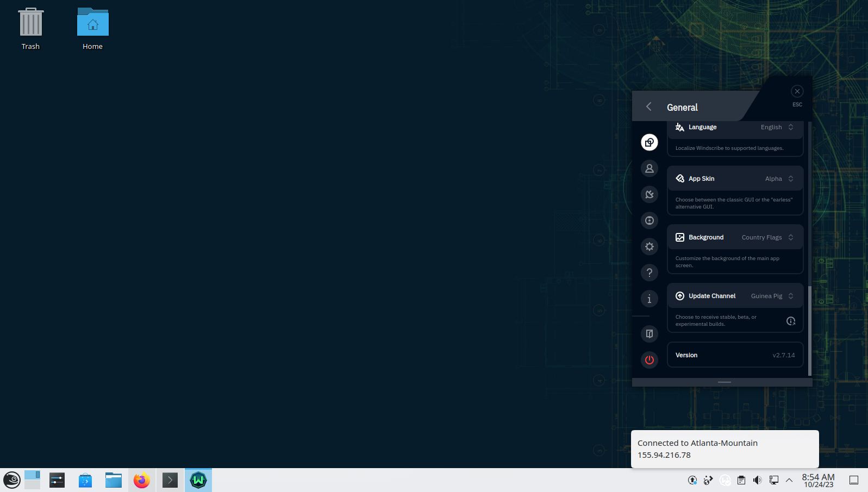Open the volume icon in system tray
The height and width of the screenshot is (492, 868).
point(757,480)
